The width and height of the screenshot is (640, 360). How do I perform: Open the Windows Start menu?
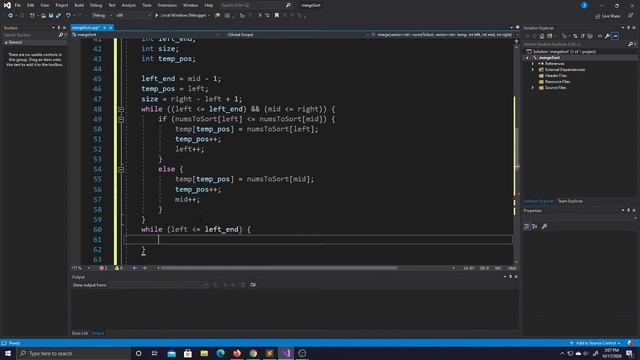(8, 353)
